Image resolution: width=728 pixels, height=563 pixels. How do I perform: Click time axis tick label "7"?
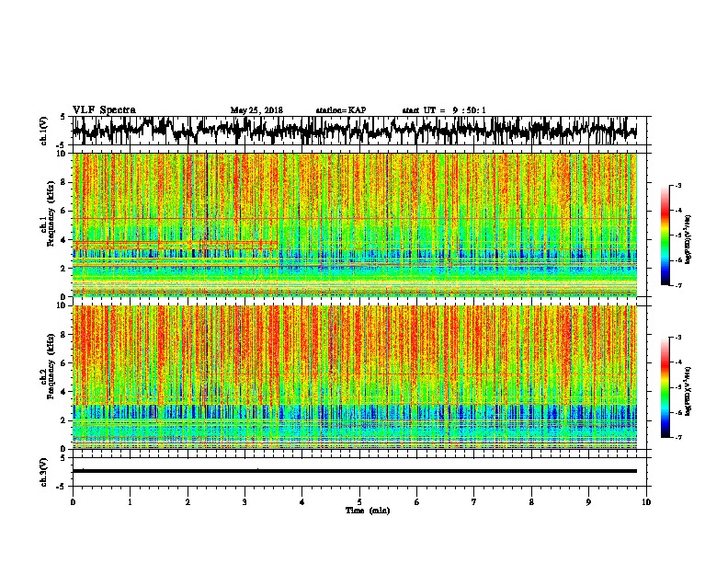point(474,501)
